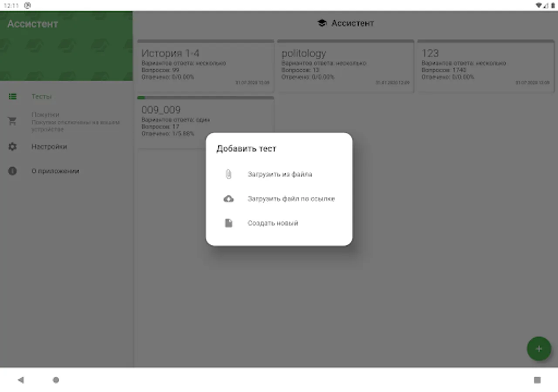Tap the recents square in the navigation bar
This screenshot has width=558, height=392.
click(537, 380)
